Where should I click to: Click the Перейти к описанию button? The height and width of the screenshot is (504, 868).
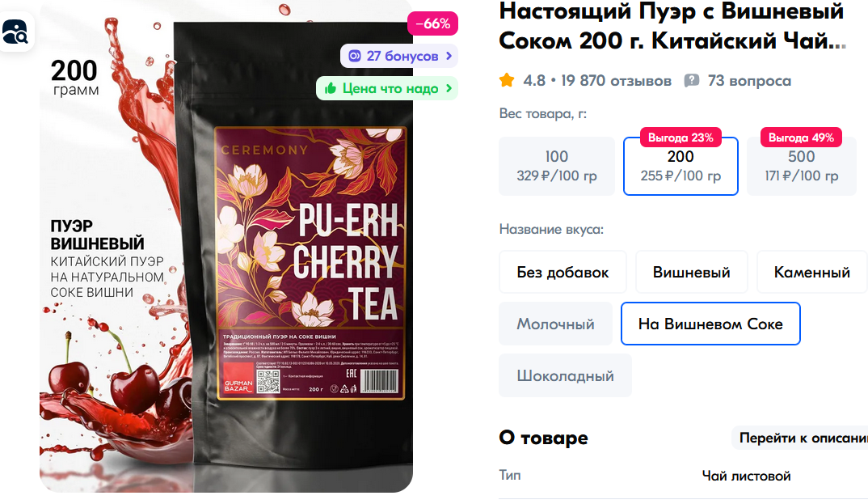coord(800,438)
